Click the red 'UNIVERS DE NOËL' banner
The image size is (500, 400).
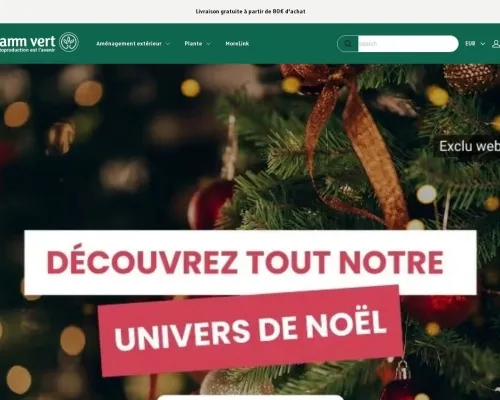[250, 330]
